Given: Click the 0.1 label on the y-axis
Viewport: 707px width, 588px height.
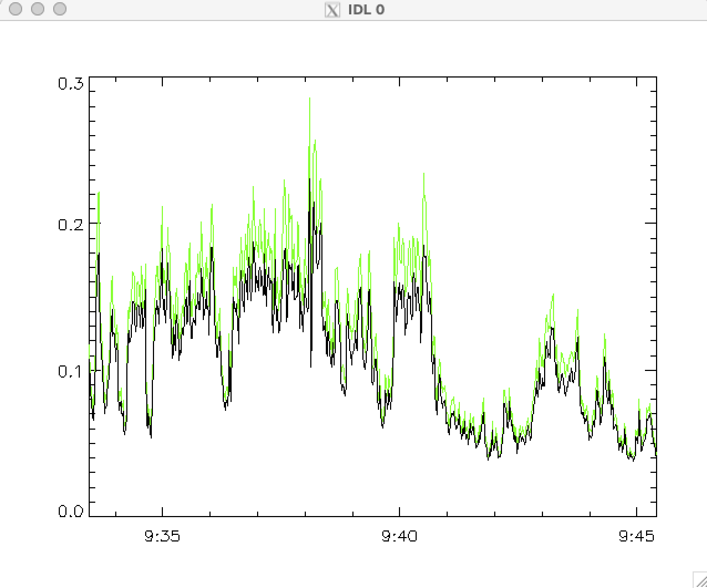Looking at the screenshot, I should point(70,370).
